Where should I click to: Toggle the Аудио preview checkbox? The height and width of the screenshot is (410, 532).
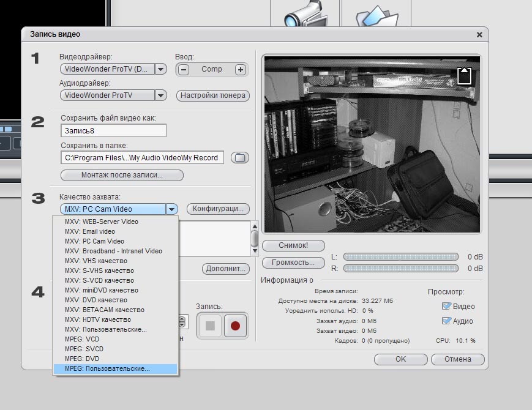coord(446,321)
